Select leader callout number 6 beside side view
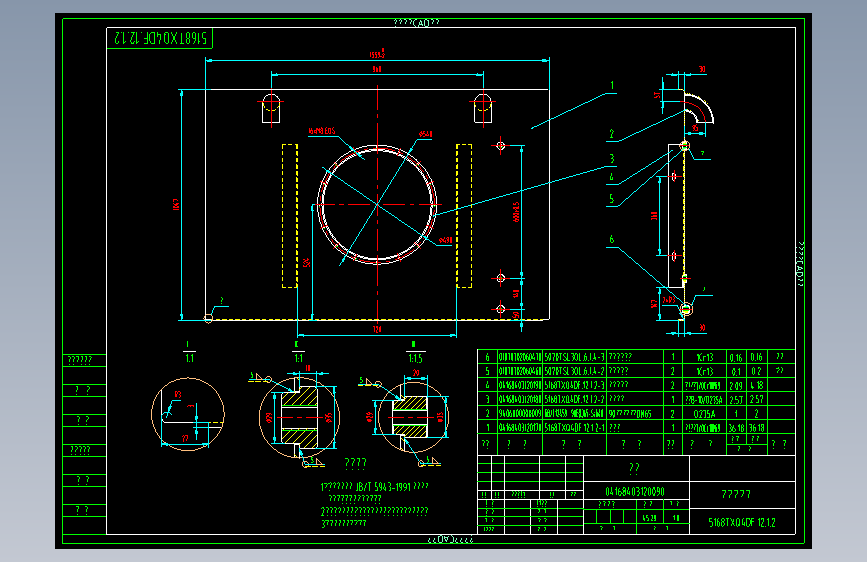Viewport: 867px width, 562px height. [612, 240]
